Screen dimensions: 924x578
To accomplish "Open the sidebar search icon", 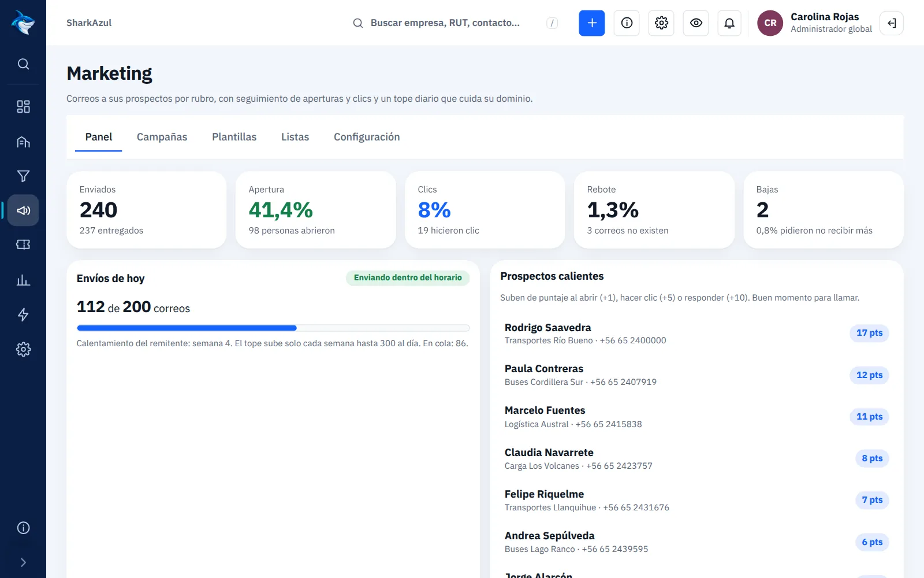I will pos(23,64).
